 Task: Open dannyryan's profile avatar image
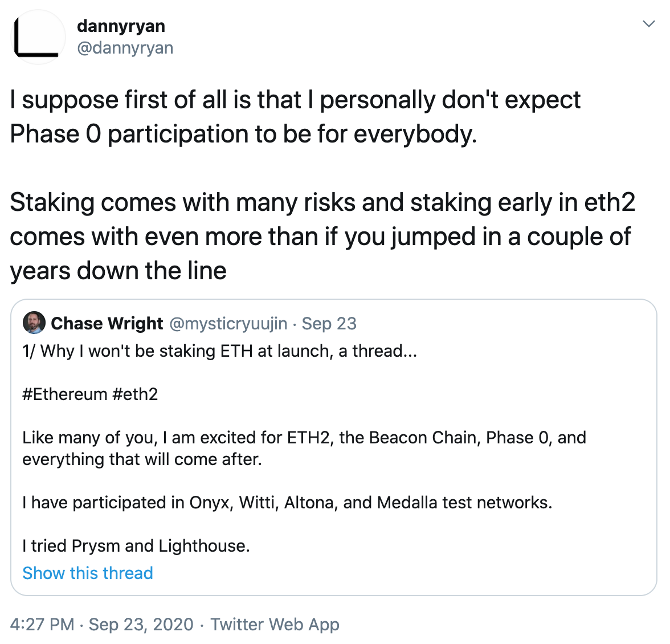tap(38, 37)
